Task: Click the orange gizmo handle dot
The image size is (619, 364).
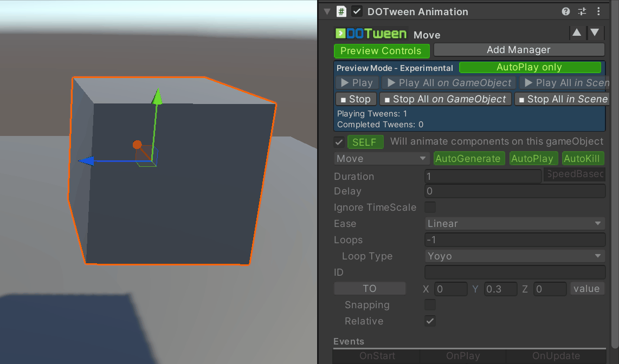Action: click(x=137, y=145)
